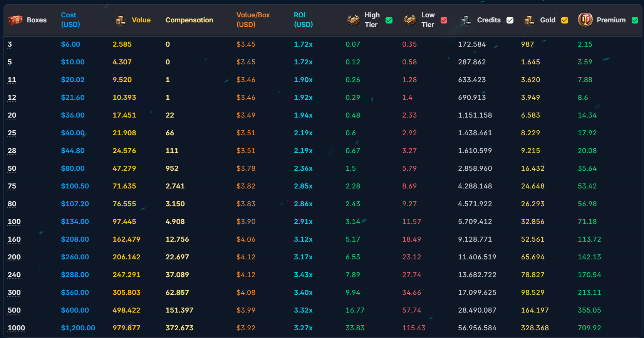The image size is (644, 338).
Task: Click the $6.00 cost cell
Action: click(x=70, y=44)
